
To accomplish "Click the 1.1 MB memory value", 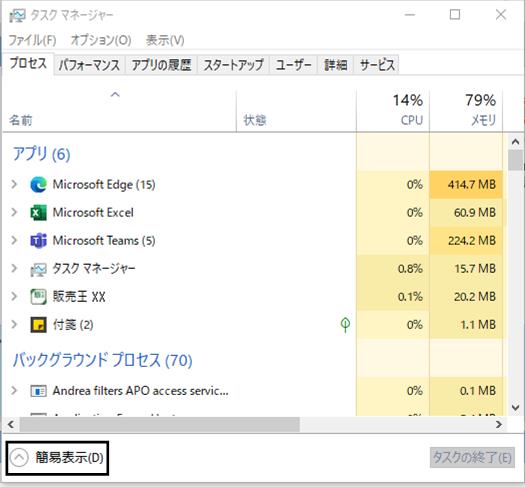I will tap(478, 325).
